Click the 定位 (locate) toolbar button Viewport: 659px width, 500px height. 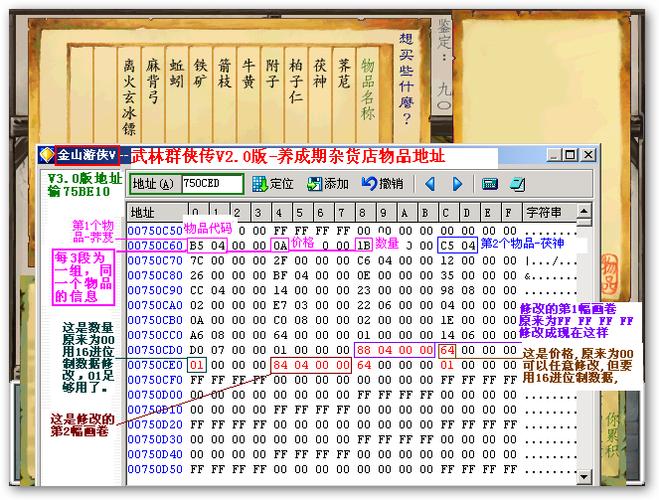click(273, 184)
